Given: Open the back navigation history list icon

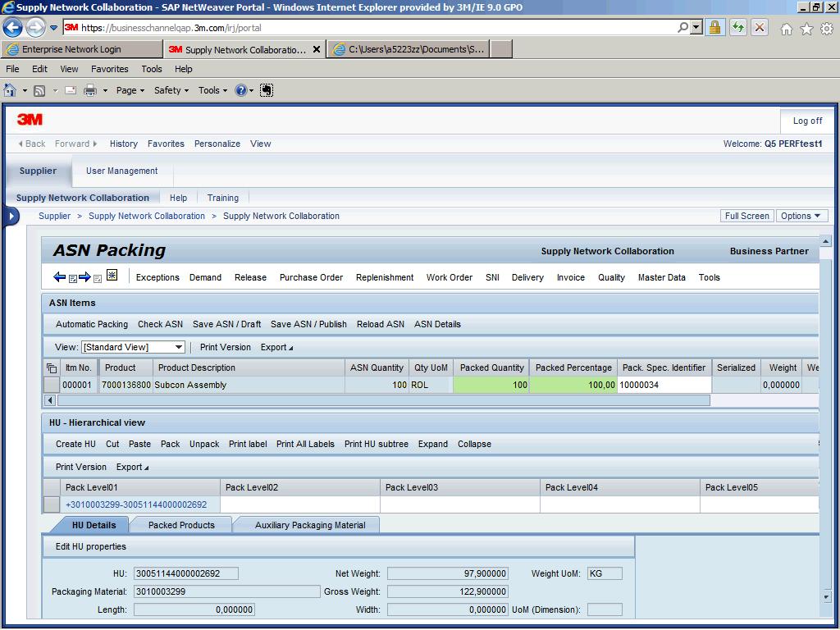Looking at the screenshot, I should click(x=73, y=279).
